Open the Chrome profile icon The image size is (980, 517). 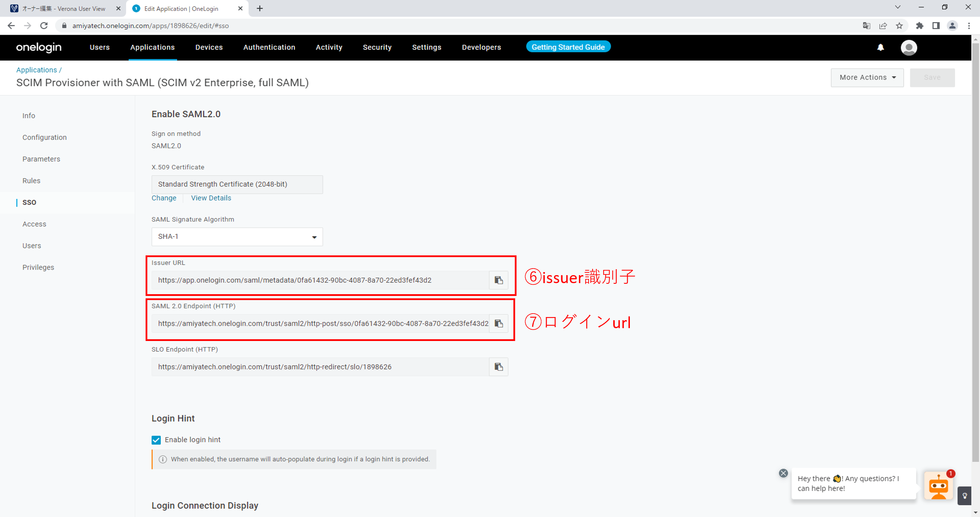952,26
